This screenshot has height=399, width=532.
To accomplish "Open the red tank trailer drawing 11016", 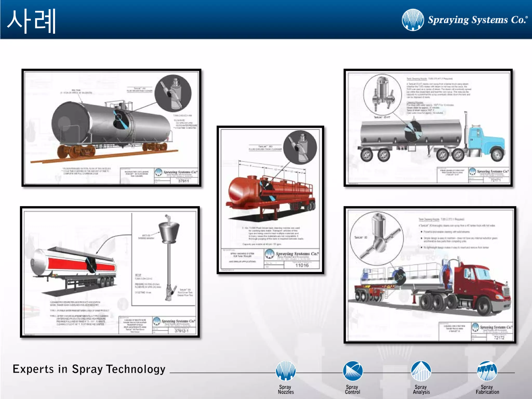I will click(270, 200).
